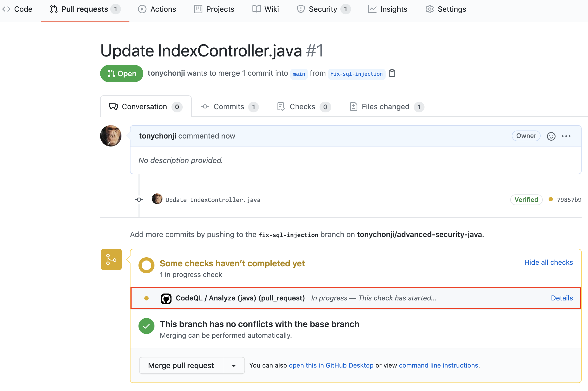The height and width of the screenshot is (391, 588).
Task: Copy the fix-sql-injection branch name icon
Action: (x=392, y=73)
